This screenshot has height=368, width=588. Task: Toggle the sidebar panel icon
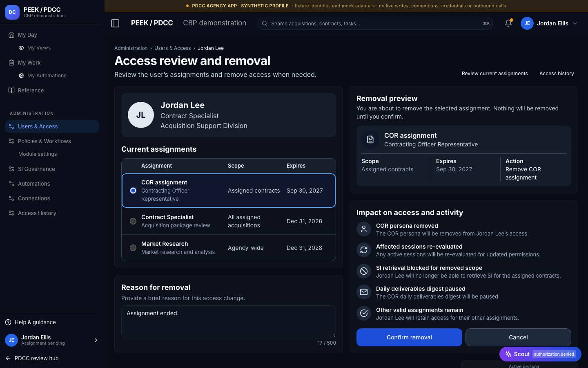click(115, 23)
